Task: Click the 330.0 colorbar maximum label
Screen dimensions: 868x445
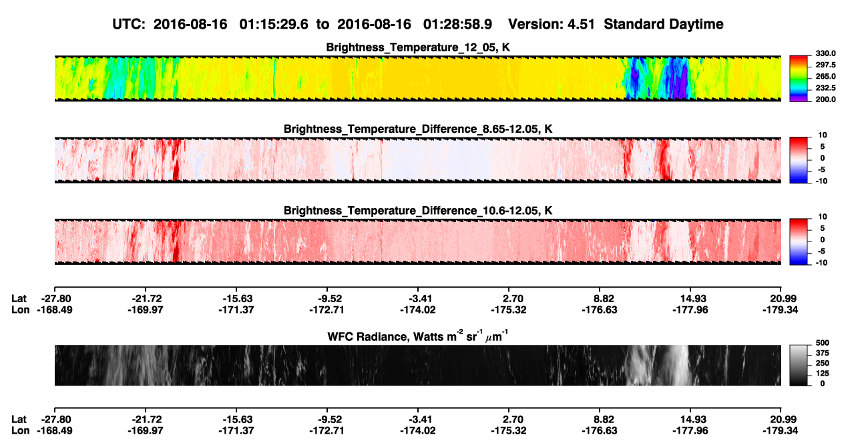Action: (825, 54)
